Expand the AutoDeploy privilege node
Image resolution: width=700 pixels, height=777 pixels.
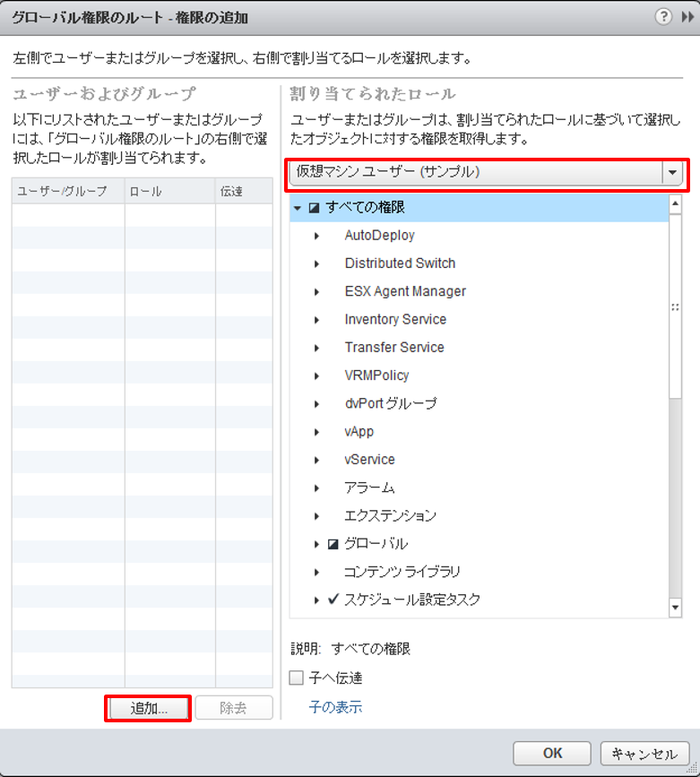(x=316, y=236)
